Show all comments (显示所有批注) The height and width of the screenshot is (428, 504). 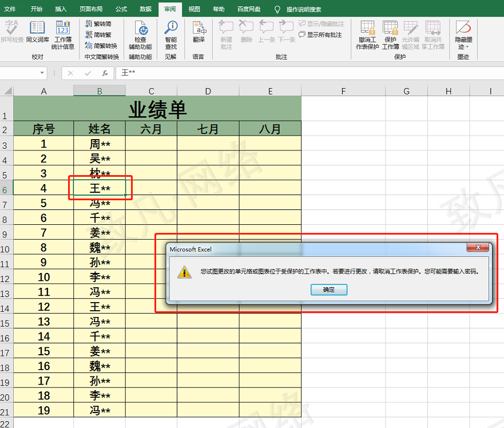[x=320, y=35]
